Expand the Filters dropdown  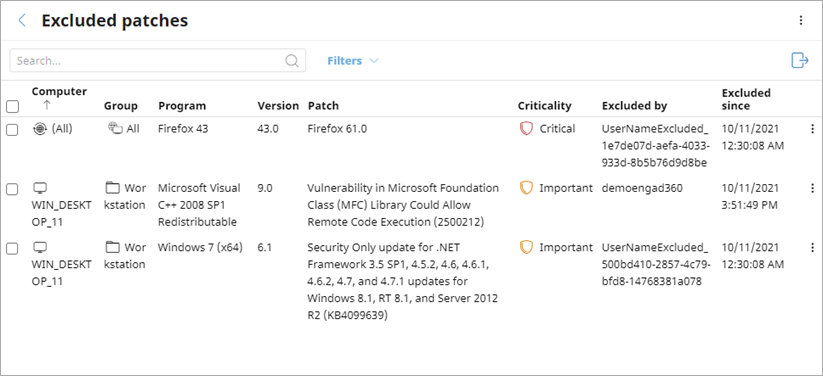click(x=353, y=61)
